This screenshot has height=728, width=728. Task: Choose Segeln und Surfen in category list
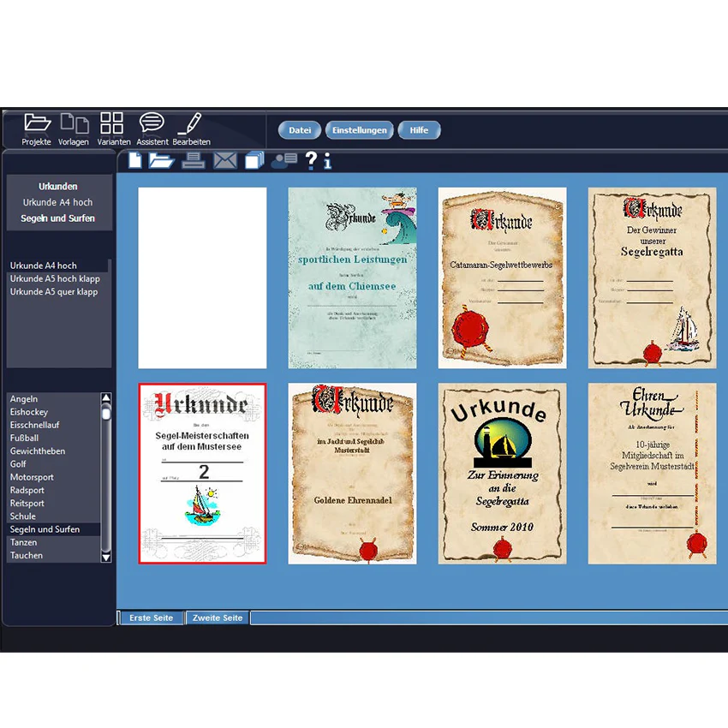coord(53,529)
